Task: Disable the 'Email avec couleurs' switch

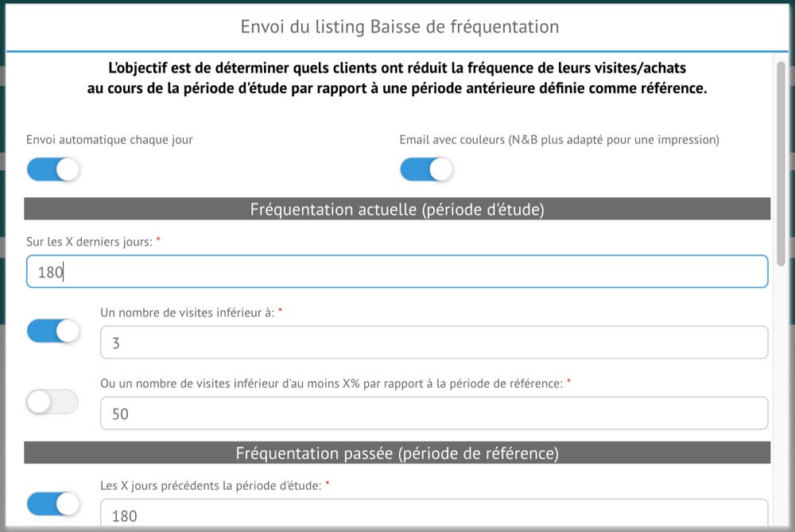Action: click(x=426, y=169)
